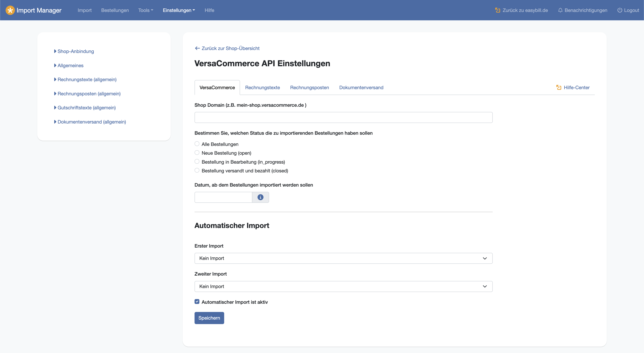This screenshot has width=644, height=353.
Task: Open the Hilfe menu item
Action: [x=209, y=10]
